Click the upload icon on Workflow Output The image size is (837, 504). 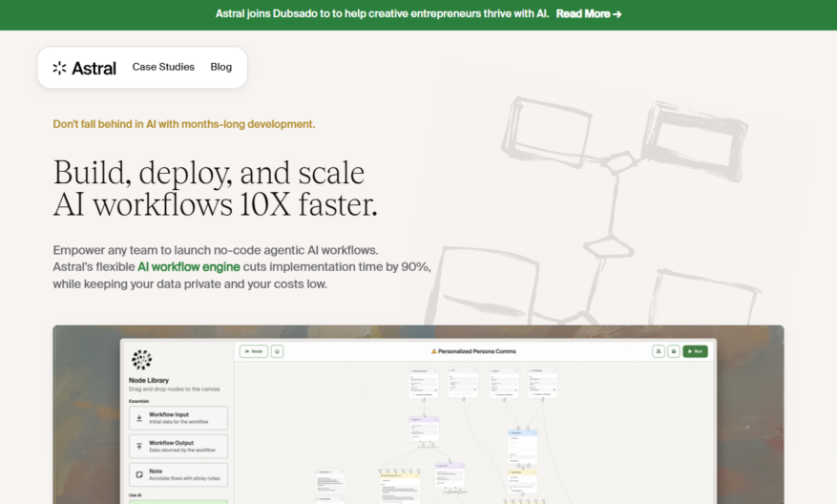[139, 447]
